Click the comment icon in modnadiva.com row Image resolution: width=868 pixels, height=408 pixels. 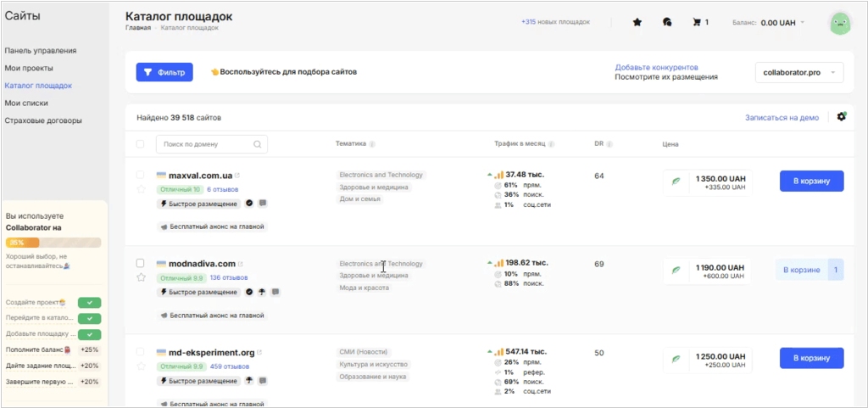click(x=276, y=292)
